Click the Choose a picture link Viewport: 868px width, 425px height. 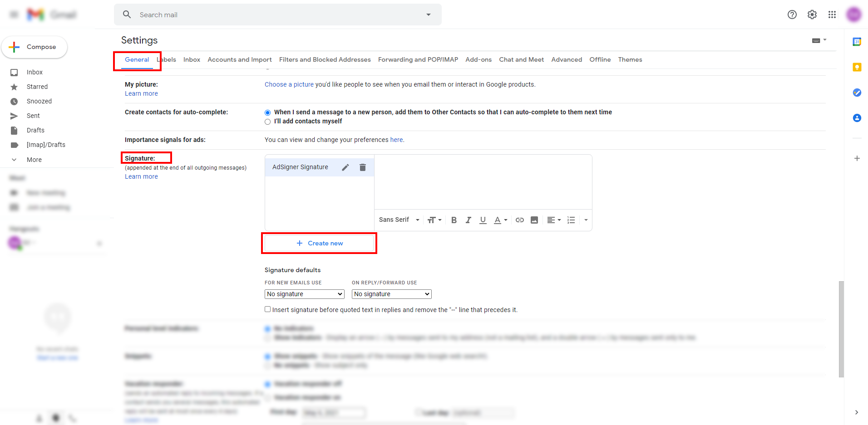point(289,84)
